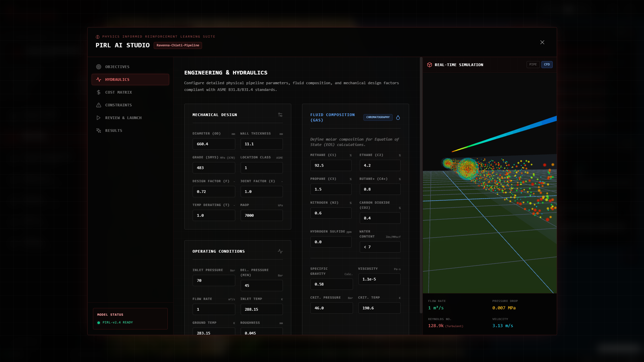Switch simulation view to CFD mode
This screenshot has height=362, width=644.
pyautogui.click(x=547, y=64)
